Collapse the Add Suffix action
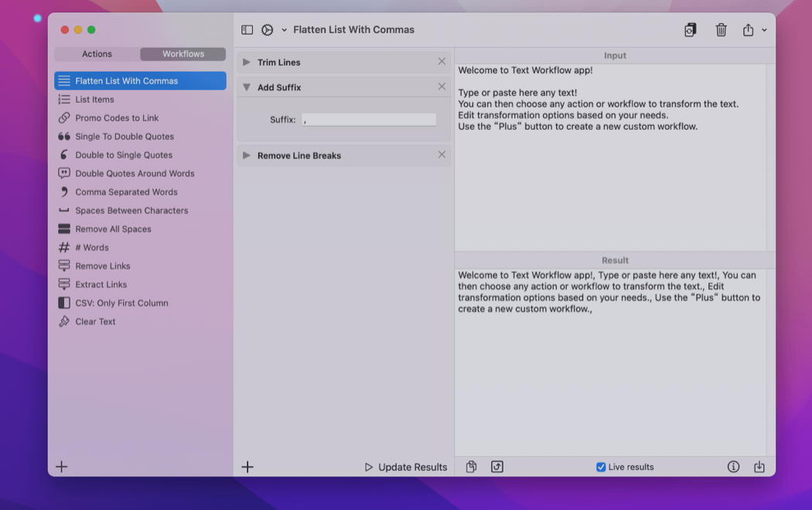 point(247,87)
